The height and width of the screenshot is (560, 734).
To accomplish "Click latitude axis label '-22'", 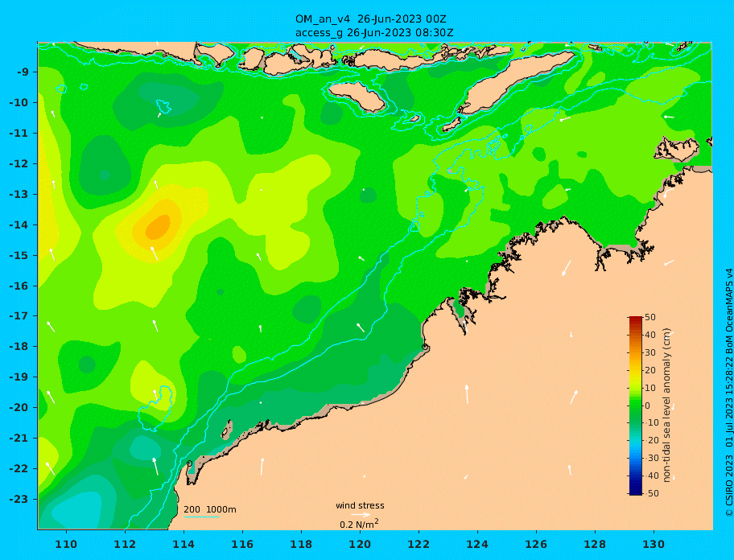I will [19, 469].
